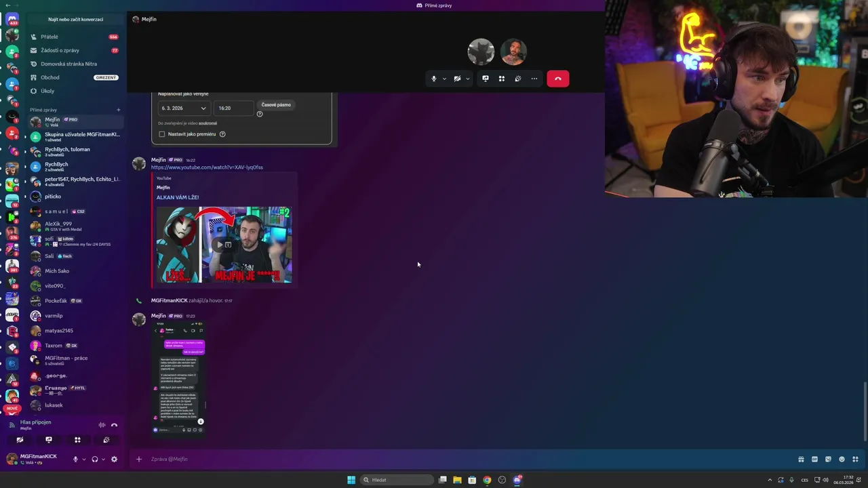Open soundboard icon in the call bar

pos(518,79)
